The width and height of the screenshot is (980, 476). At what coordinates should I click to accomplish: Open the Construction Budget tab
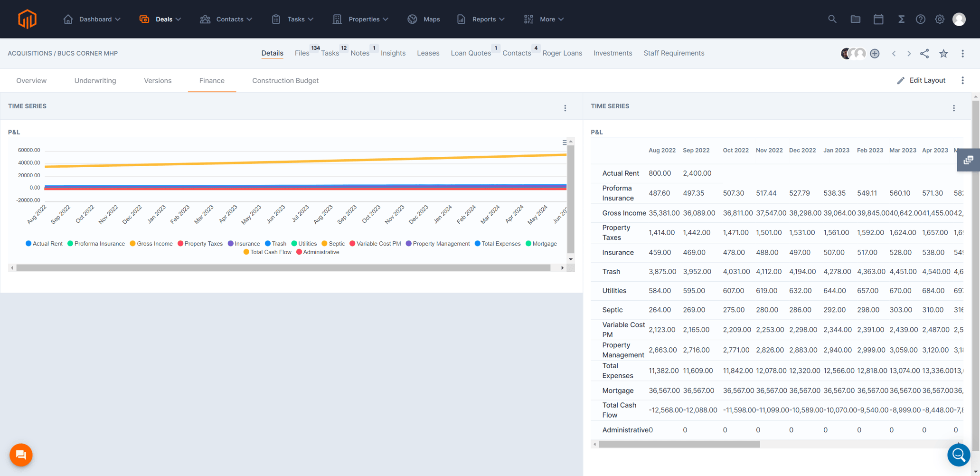285,80
